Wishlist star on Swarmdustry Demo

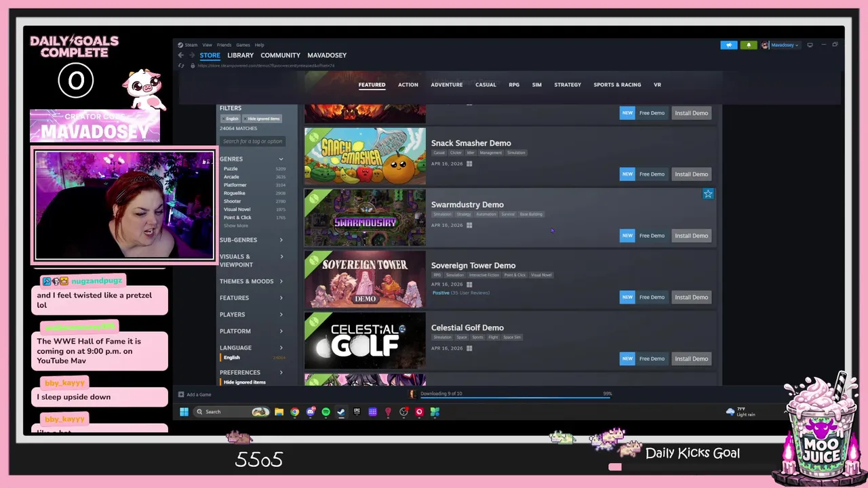click(x=708, y=194)
